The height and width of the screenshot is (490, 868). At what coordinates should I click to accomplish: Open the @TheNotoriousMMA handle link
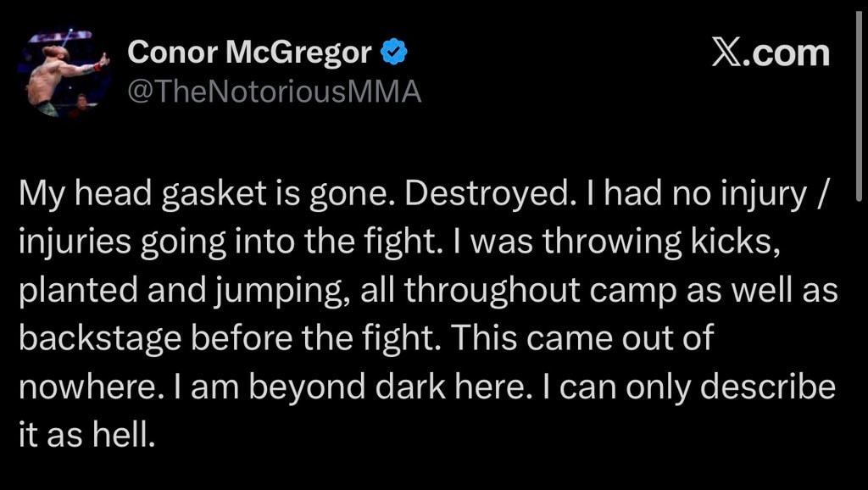click(275, 92)
